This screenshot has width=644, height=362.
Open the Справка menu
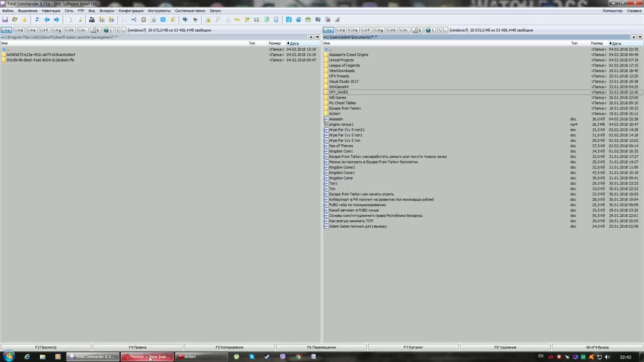634,11
